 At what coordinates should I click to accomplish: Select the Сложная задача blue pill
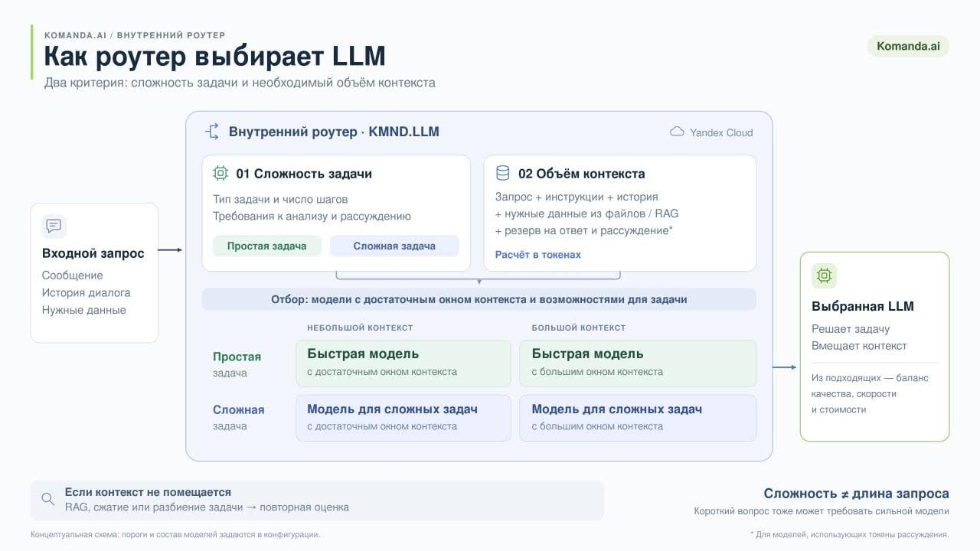[394, 246]
